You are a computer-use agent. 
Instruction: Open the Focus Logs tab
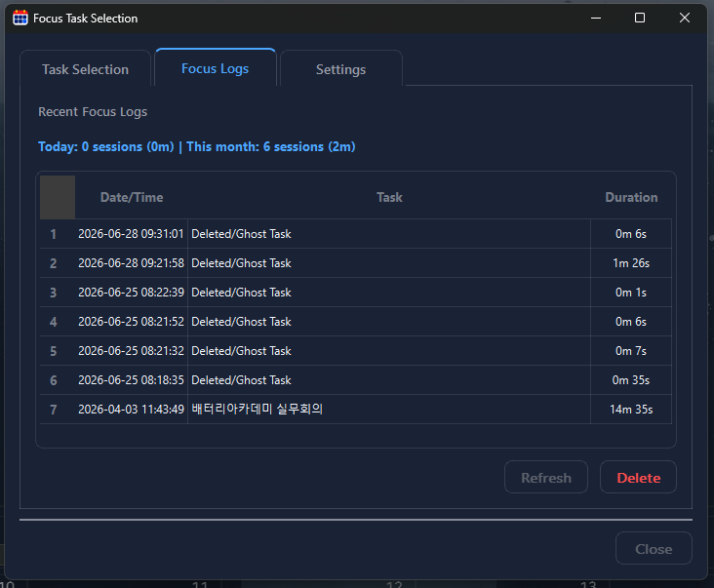[215, 68]
